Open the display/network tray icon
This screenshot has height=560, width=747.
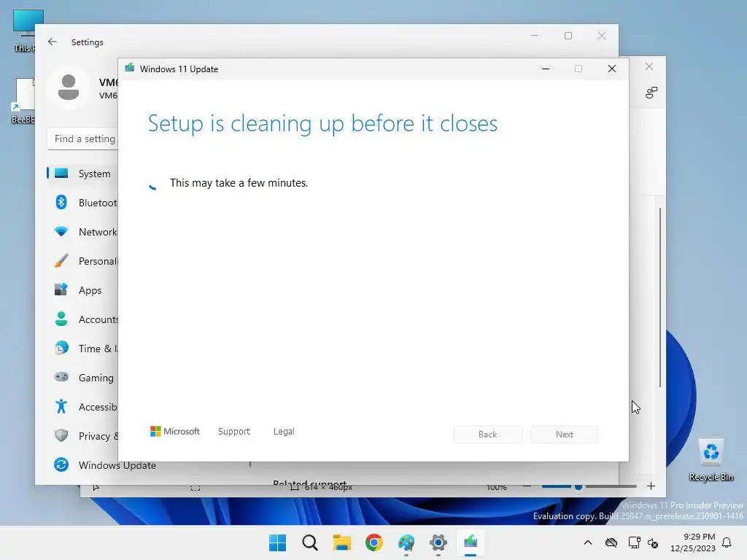click(x=634, y=542)
